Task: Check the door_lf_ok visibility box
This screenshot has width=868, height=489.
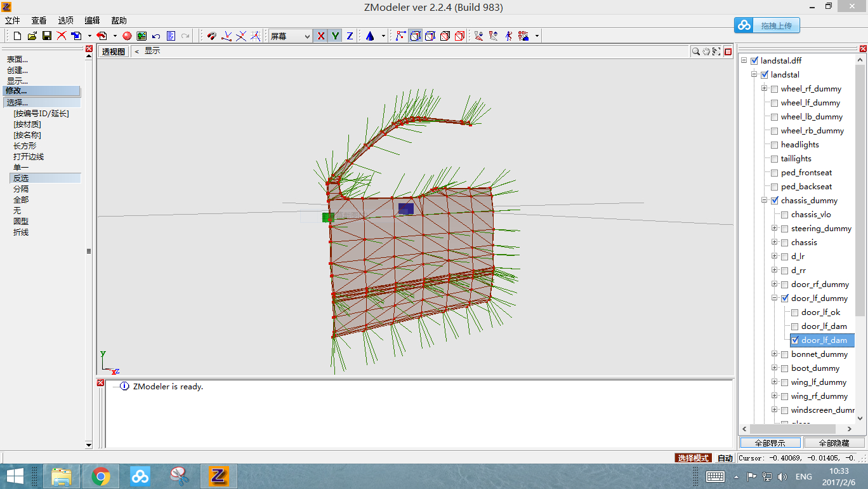Action: point(794,312)
